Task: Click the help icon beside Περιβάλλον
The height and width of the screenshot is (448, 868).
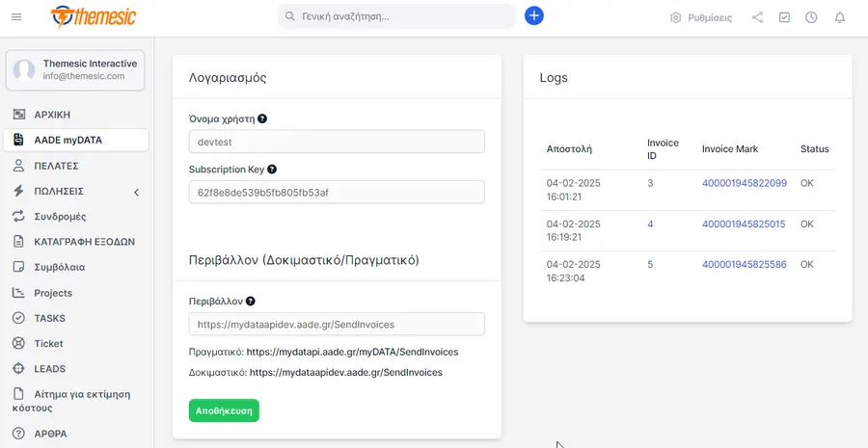Action: coord(250,302)
